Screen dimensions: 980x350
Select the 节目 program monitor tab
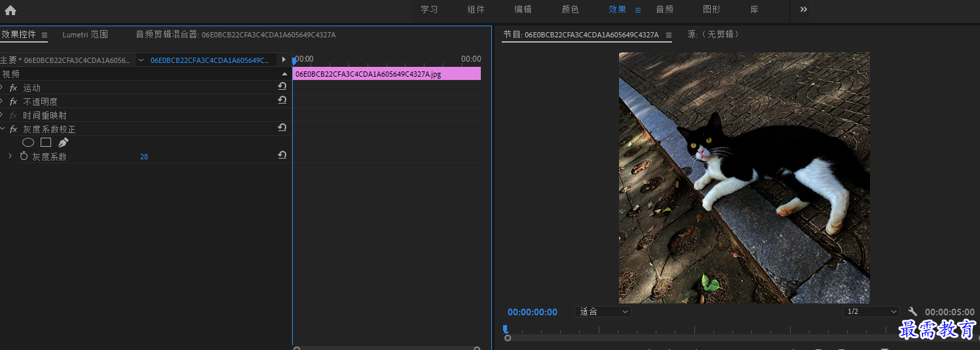click(x=581, y=35)
